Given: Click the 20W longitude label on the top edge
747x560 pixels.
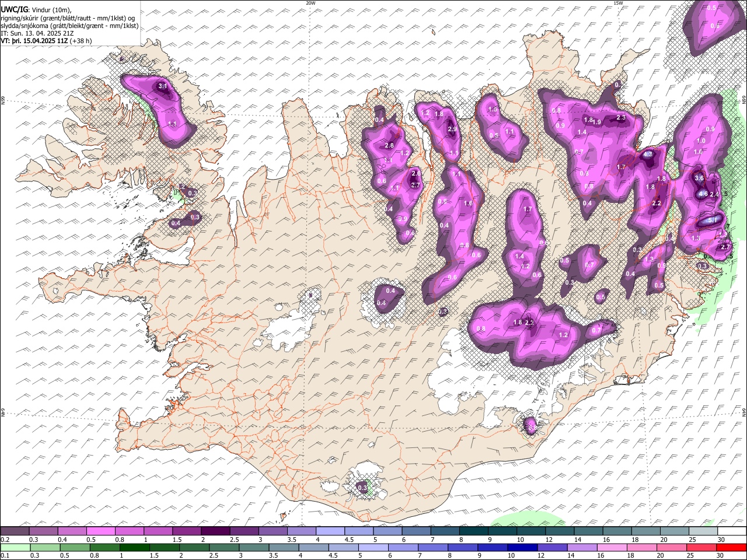Looking at the screenshot, I should tap(310, 3).
